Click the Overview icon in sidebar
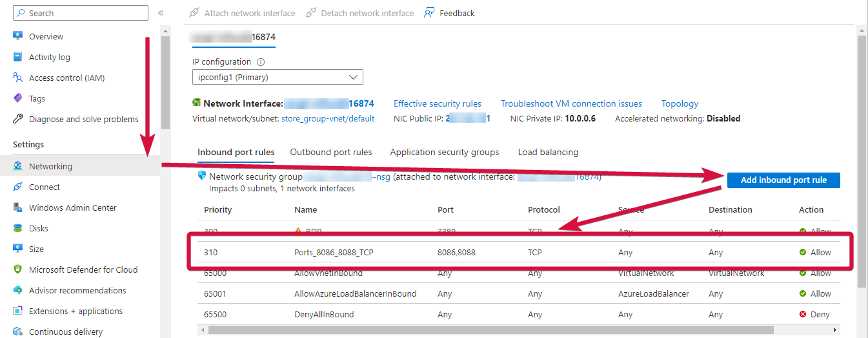 click(18, 36)
